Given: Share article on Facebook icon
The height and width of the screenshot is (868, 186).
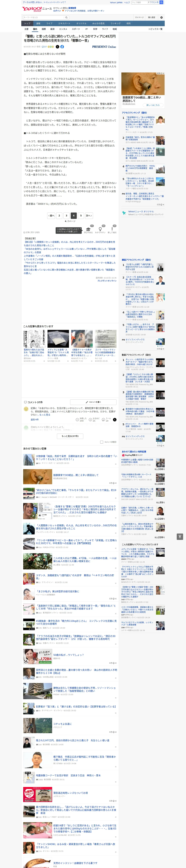Looking at the screenshot, I should (62, 47).
